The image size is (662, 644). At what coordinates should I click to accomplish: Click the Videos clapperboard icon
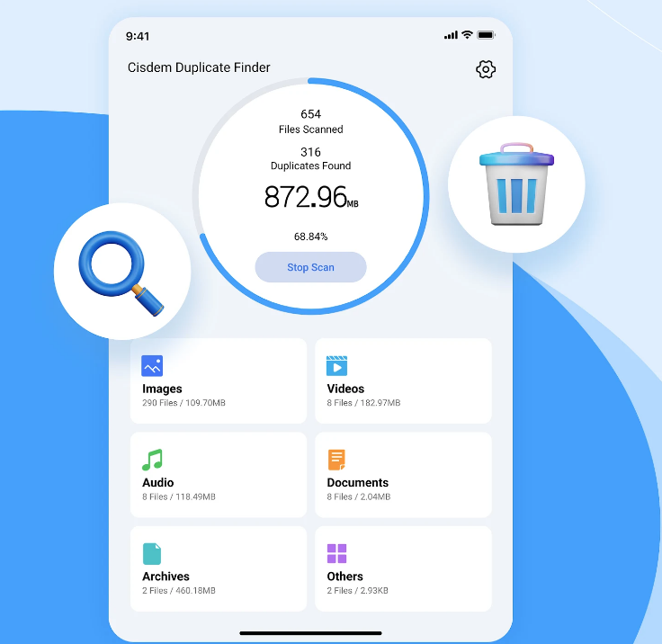click(336, 365)
